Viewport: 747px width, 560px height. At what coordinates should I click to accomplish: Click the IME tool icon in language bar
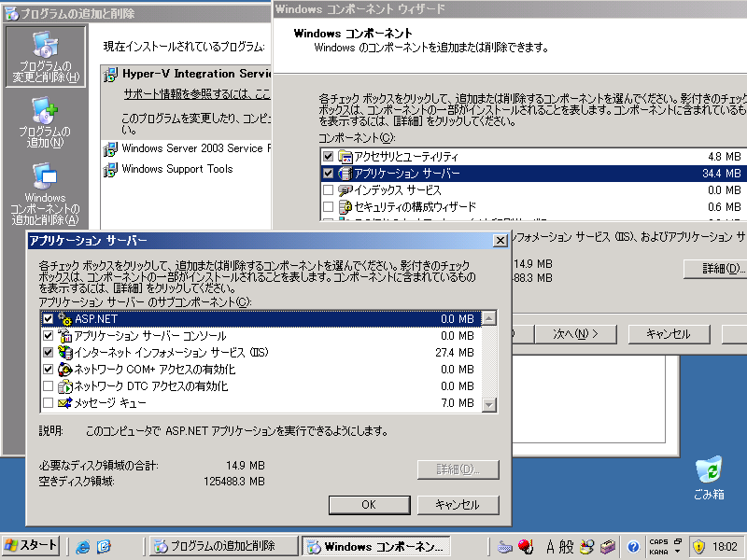click(x=588, y=546)
